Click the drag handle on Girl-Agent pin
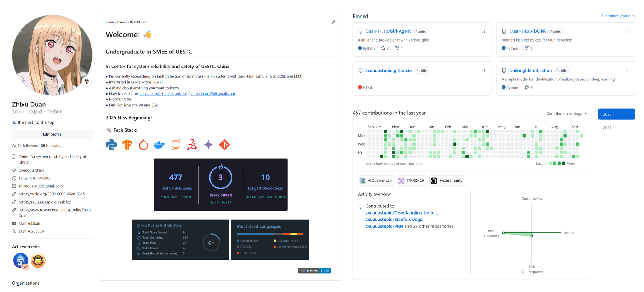 coord(483,31)
